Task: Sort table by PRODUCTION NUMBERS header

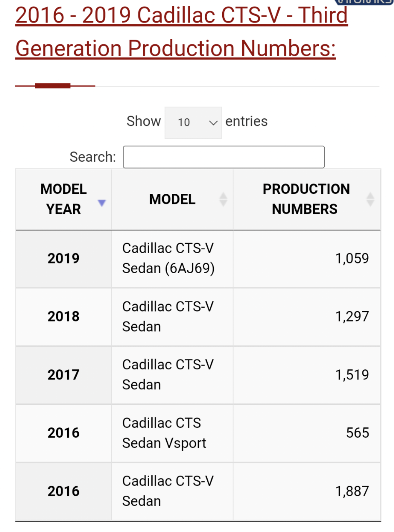Action: tap(307, 199)
